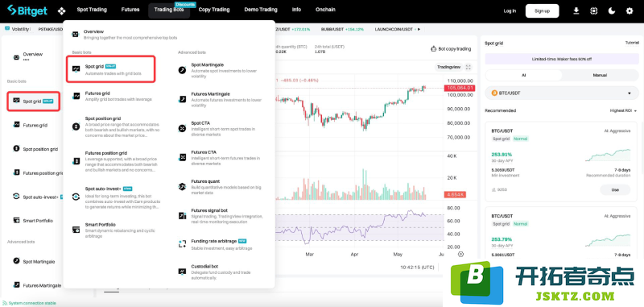Viewport: 644px width, 307px height.
Task: Expand the Highest ROI sort dropdown
Action: (623, 110)
